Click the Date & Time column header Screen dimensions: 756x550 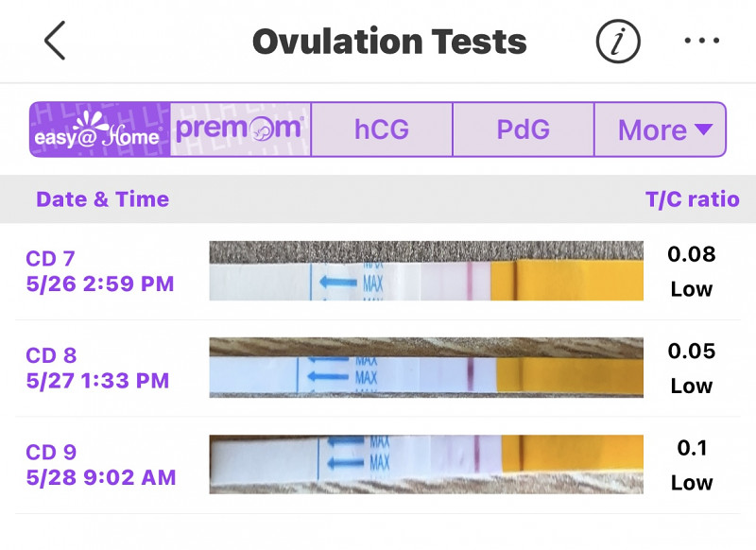point(103,199)
